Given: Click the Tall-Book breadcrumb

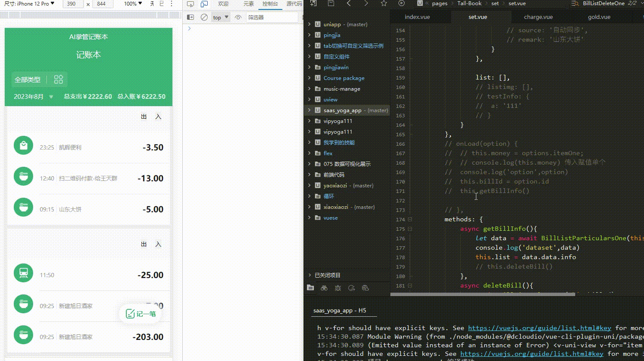Looking at the screenshot, I should tap(469, 3).
